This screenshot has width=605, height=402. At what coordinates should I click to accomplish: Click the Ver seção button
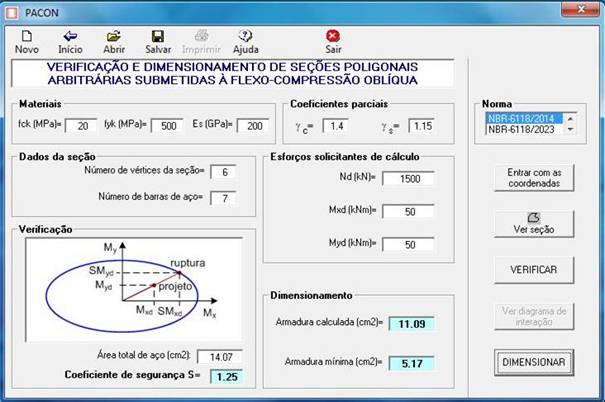click(534, 223)
